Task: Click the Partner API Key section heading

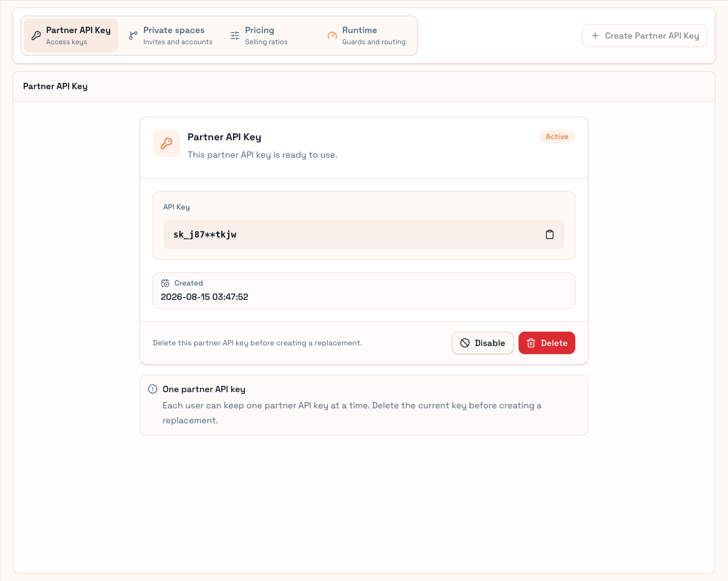Action: click(x=55, y=87)
